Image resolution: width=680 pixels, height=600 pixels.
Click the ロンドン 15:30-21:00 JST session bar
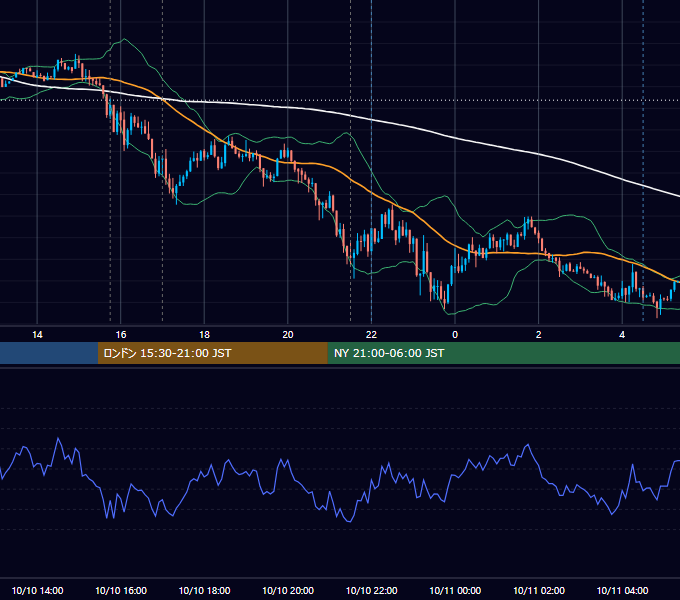[212, 353]
